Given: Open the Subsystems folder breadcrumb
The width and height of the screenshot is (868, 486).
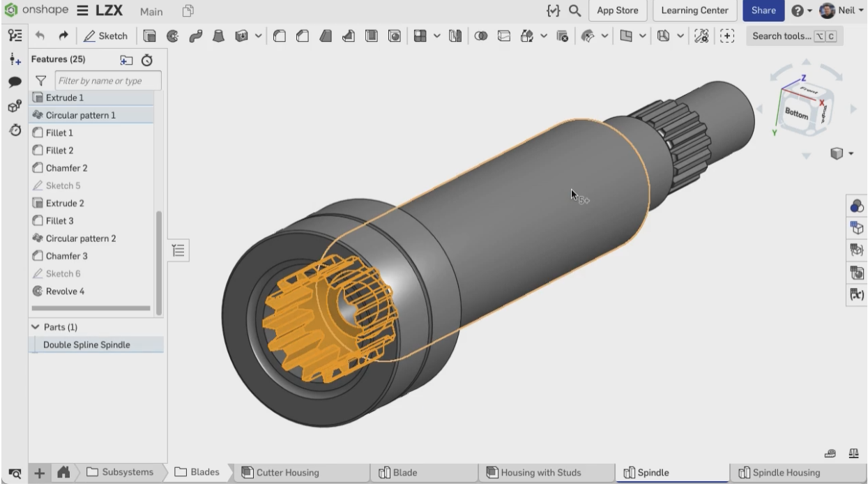Looking at the screenshot, I should pyautogui.click(x=119, y=473).
